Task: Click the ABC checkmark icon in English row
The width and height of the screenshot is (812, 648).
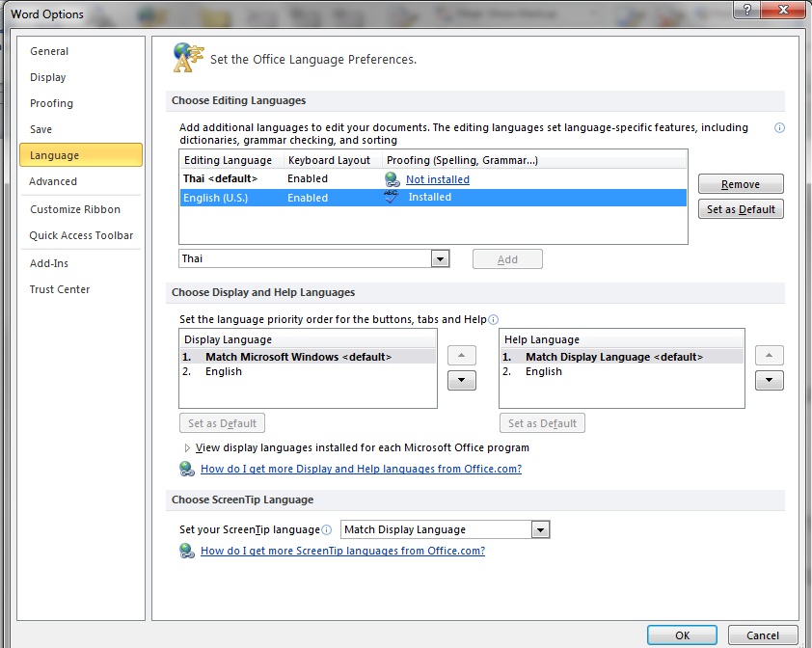Action: 392,197
